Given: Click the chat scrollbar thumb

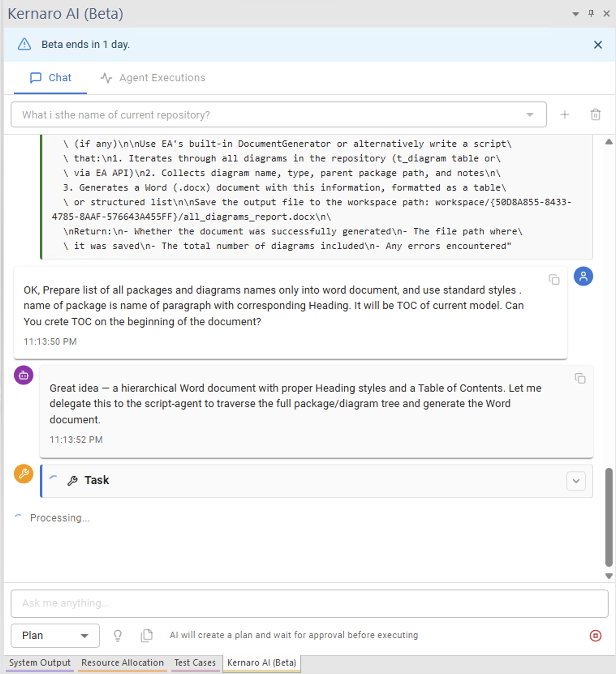Looking at the screenshot, I should pyautogui.click(x=609, y=517).
